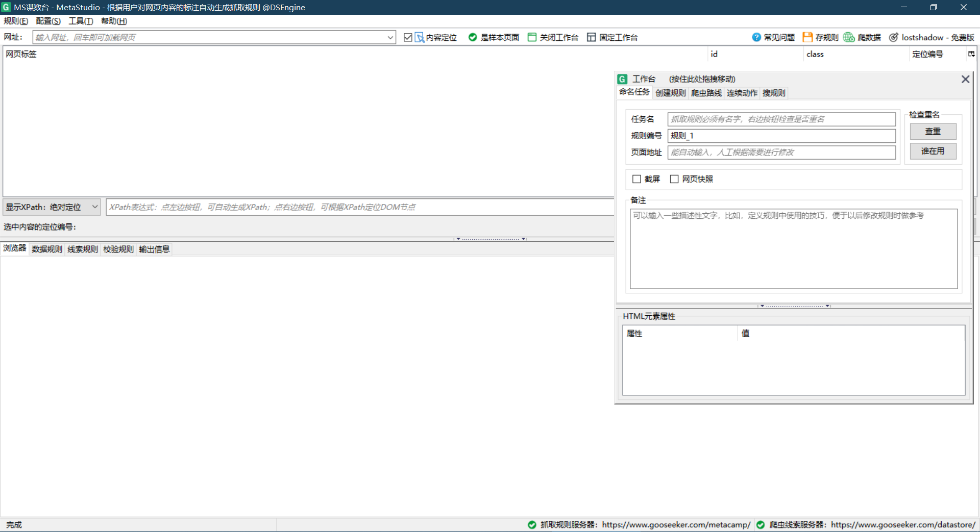Image resolution: width=980 pixels, height=532 pixels.
Task: Click the 固定工作台 toolbar icon
Action: [x=591, y=37]
